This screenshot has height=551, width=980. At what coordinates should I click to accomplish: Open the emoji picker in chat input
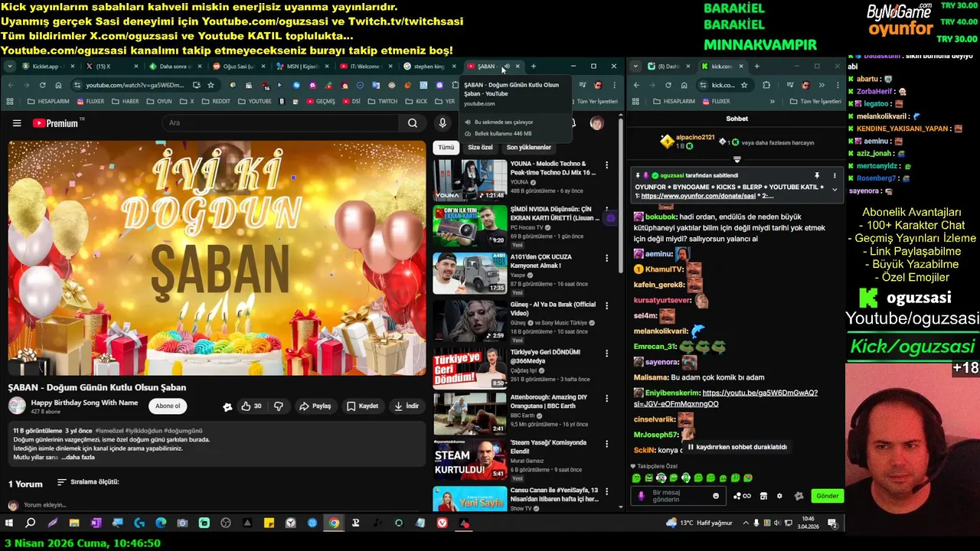pos(716,496)
